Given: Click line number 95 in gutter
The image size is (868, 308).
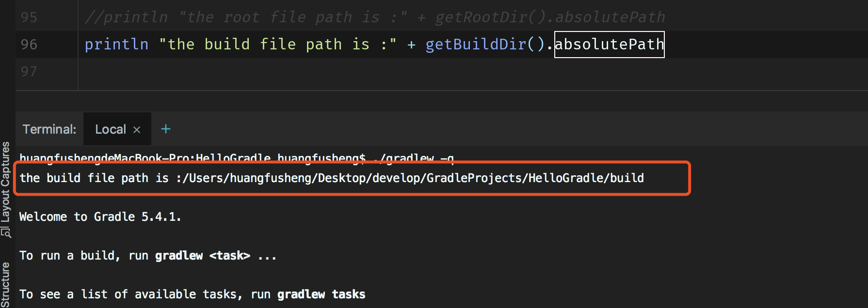Looking at the screenshot, I should coord(29,17).
